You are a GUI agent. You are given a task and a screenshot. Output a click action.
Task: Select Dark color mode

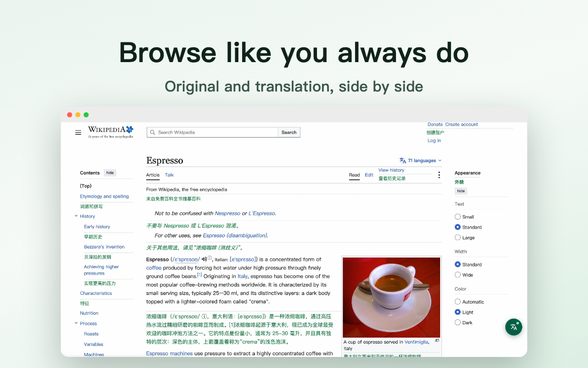[458, 323]
